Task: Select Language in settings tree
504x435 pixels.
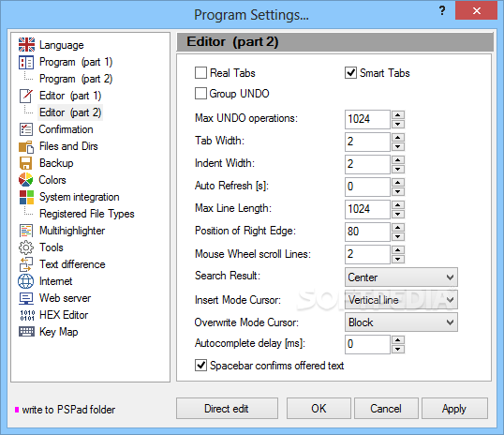Action: coord(62,45)
